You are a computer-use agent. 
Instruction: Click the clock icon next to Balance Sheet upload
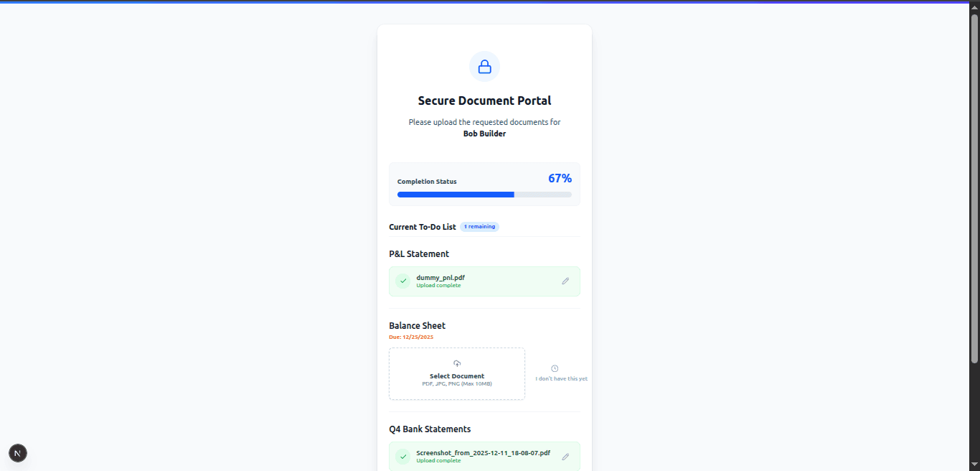coord(555,368)
